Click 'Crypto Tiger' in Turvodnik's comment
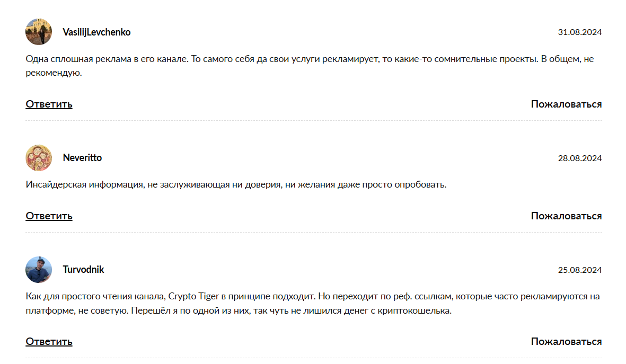 coord(193,297)
